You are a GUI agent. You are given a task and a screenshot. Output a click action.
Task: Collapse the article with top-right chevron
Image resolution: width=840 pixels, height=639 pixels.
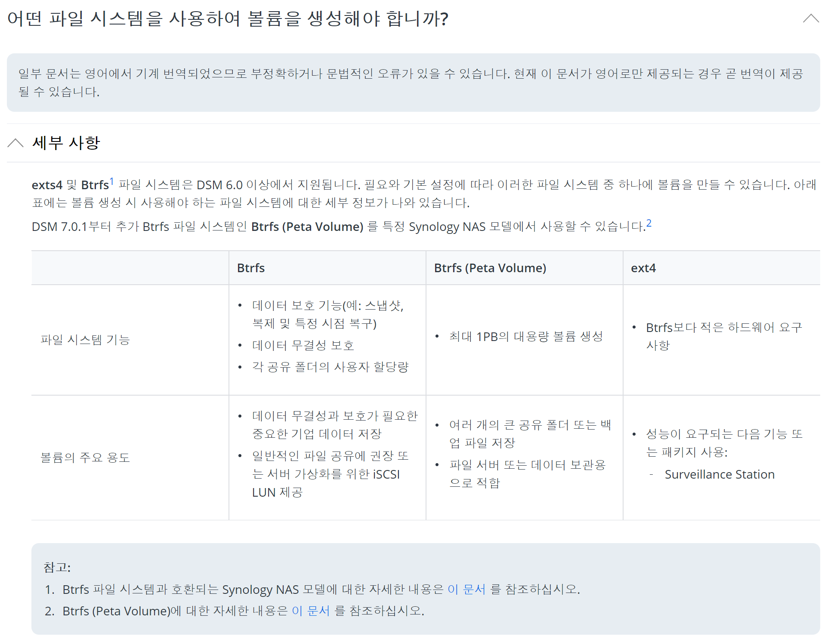[x=810, y=18]
